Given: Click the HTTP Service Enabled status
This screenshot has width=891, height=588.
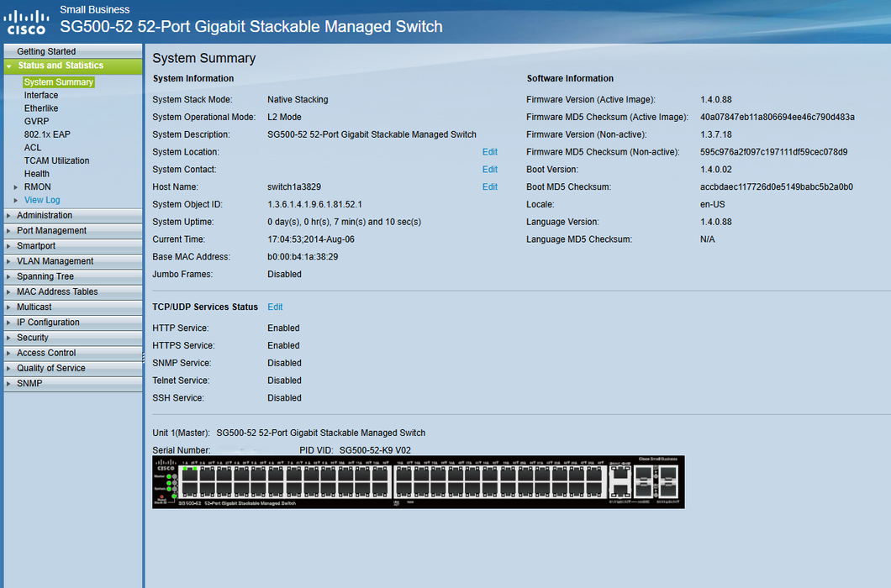Looking at the screenshot, I should click(283, 328).
